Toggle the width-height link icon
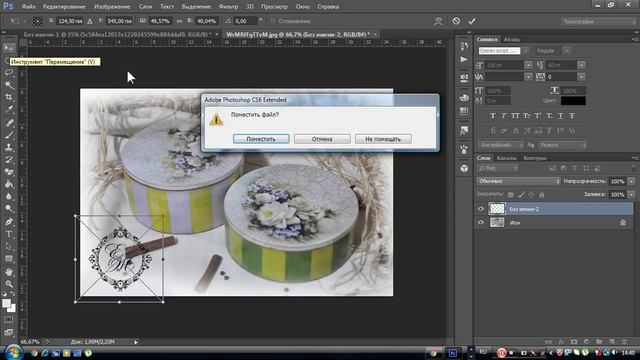640x360 pixels. pyautogui.click(x=179, y=21)
